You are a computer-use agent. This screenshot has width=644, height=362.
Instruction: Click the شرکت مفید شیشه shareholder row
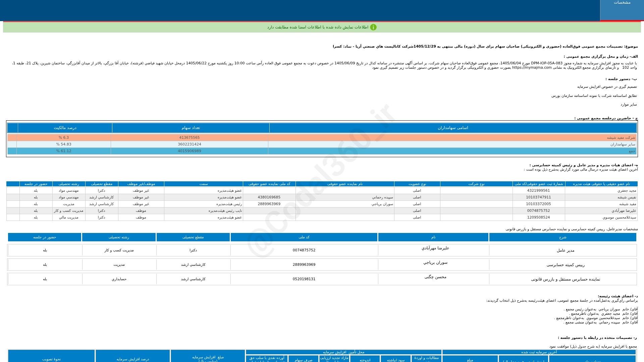[x=322, y=137]
